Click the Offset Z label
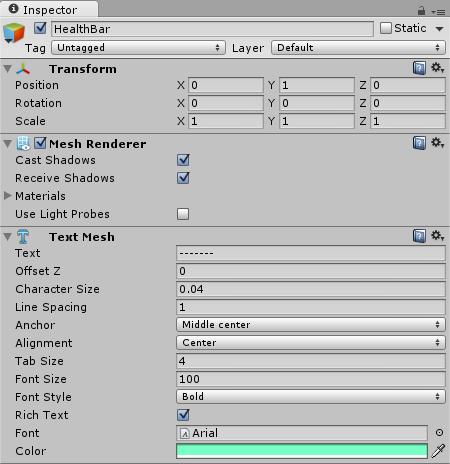450x464 pixels. [x=38, y=271]
